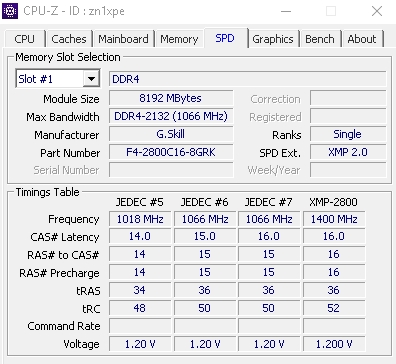This screenshot has width=396, height=364.
Task: Select the DDR4-2132 (1066 MHz) bandwidth value
Action: point(171,116)
